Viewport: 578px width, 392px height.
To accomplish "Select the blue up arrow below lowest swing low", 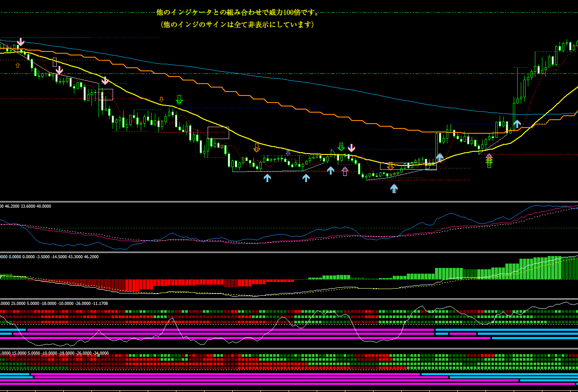I will [x=394, y=188].
